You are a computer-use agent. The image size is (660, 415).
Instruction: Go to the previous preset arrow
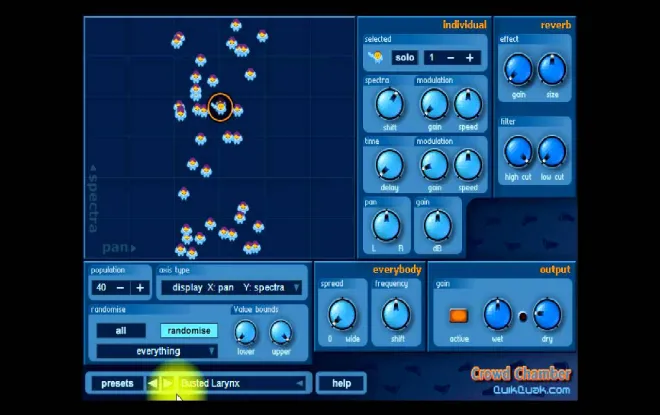[153, 383]
